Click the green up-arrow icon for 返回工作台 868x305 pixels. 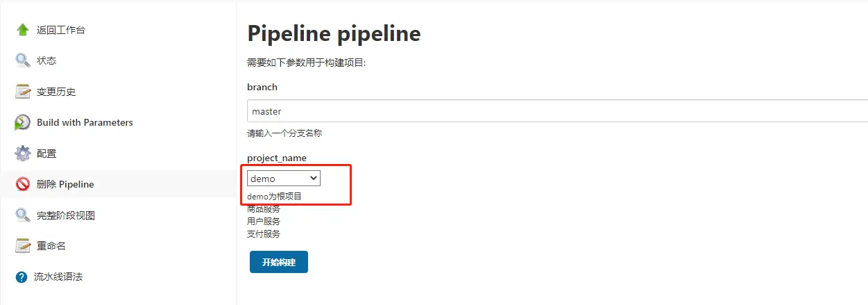click(23, 30)
